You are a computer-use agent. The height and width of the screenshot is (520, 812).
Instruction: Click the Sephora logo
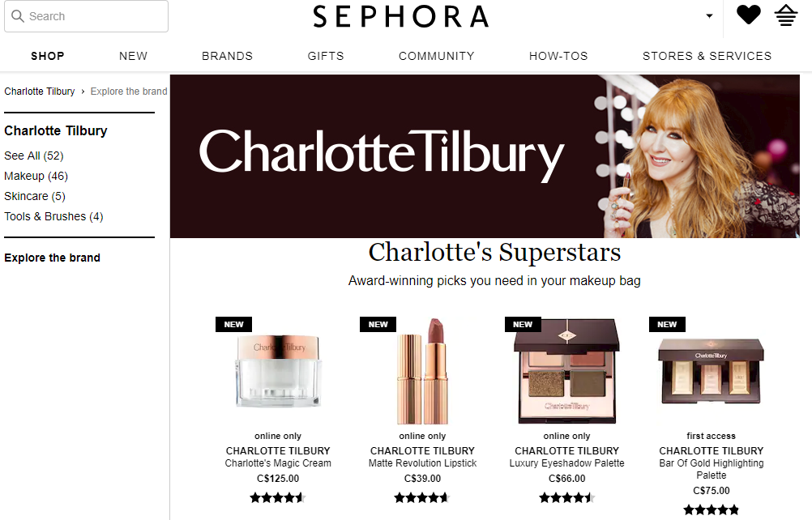pyautogui.click(x=401, y=16)
